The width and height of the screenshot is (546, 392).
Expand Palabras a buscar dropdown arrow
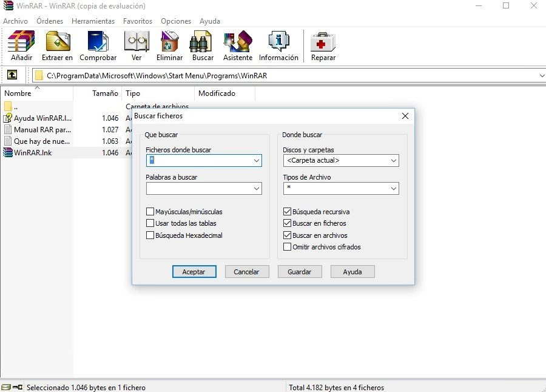click(x=256, y=189)
